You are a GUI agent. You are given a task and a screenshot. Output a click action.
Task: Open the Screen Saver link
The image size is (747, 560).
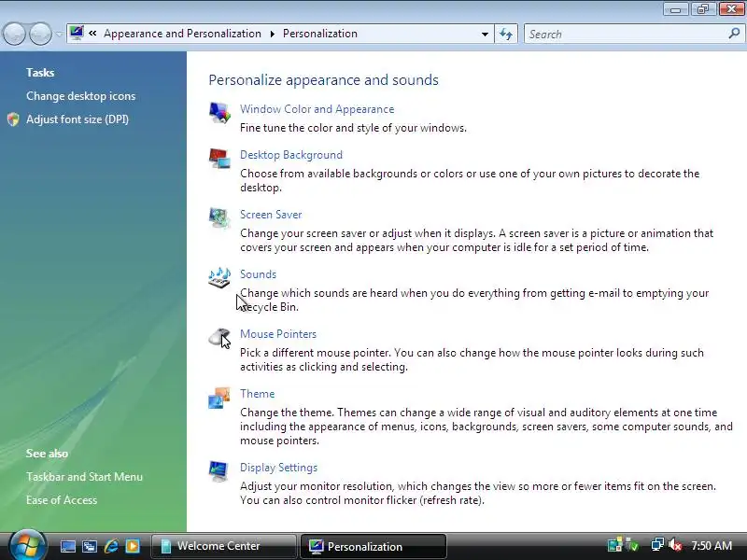point(271,215)
